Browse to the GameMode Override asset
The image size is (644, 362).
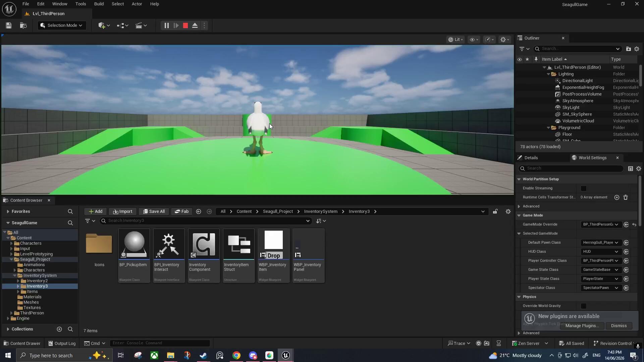pyautogui.click(x=626, y=225)
